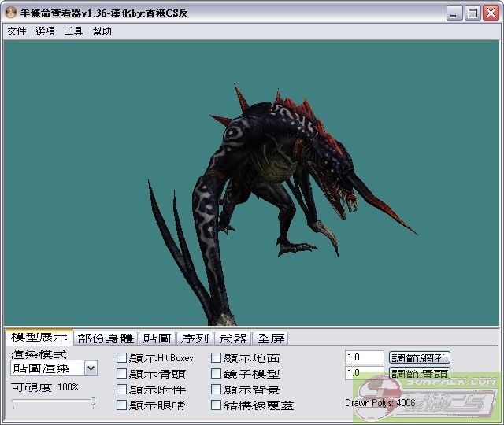Enable the 顯示背景 checkbox
This screenshot has width=504, height=425.
click(216, 390)
